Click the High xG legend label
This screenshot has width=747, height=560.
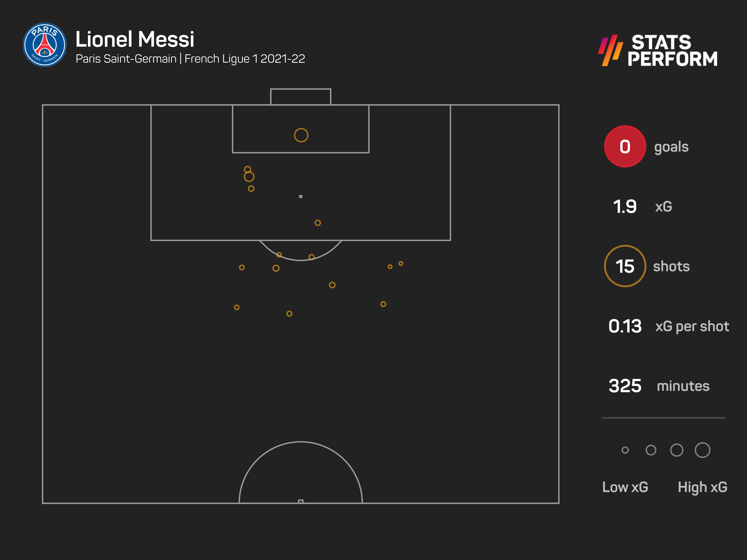[702, 487]
